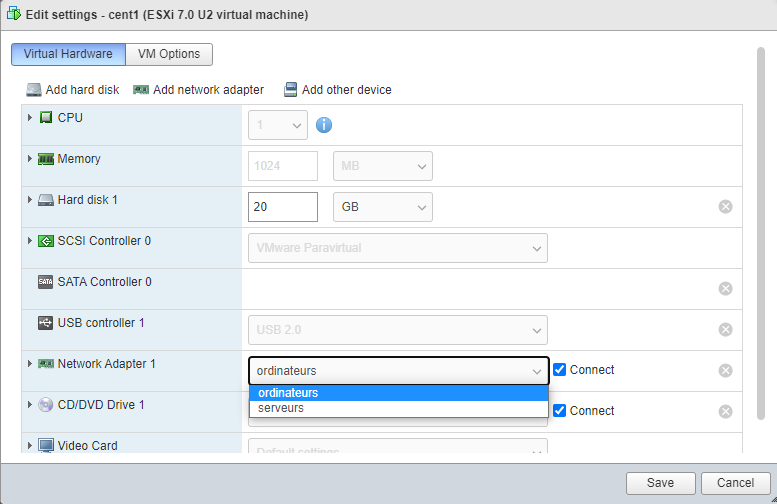
Task: Click Add other device label
Action: click(x=347, y=90)
